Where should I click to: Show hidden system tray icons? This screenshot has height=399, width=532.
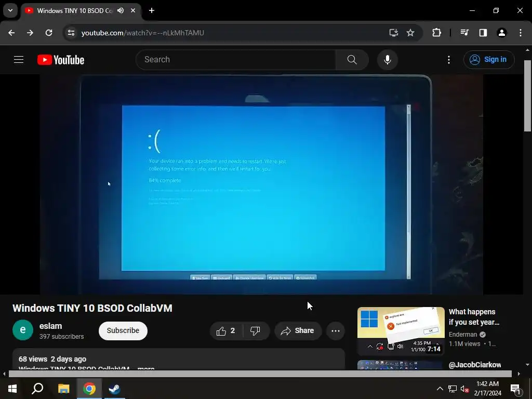[x=440, y=389]
